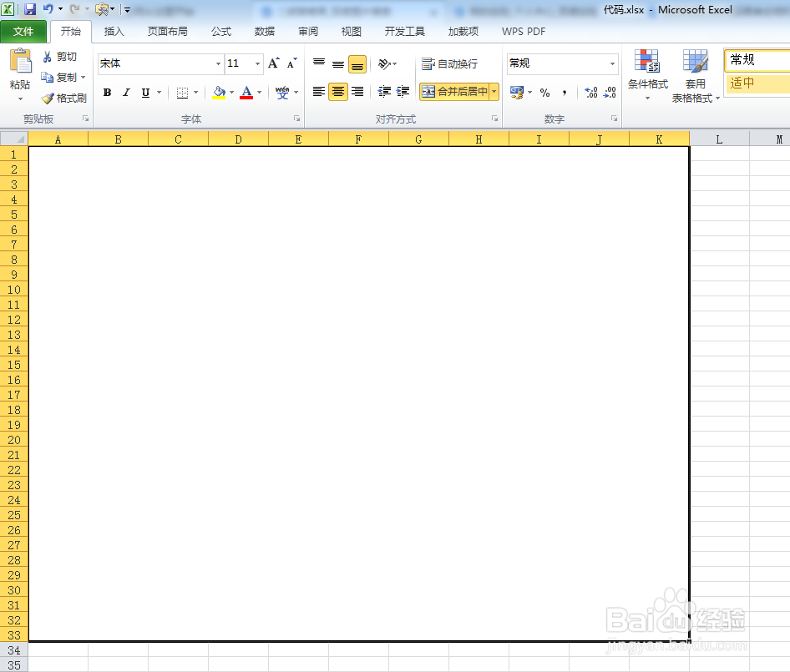Toggle center horizontal alignment
This screenshot has height=672, width=790.
click(338, 92)
